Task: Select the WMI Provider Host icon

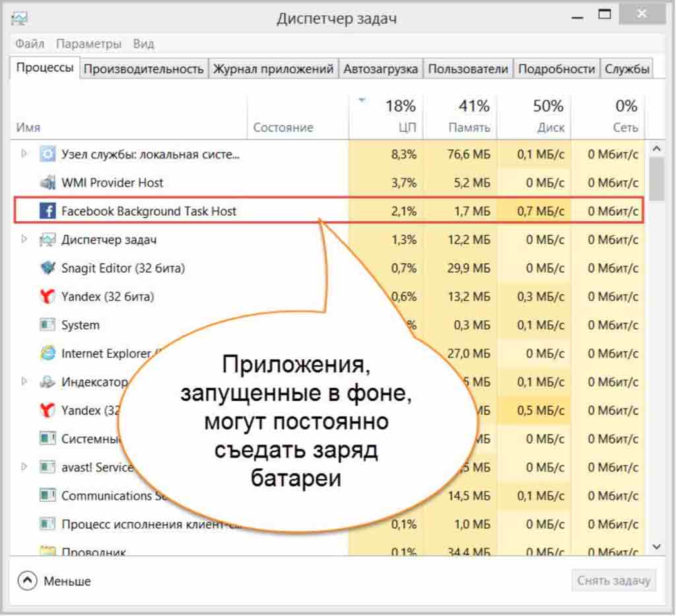Action: coord(47,183)
